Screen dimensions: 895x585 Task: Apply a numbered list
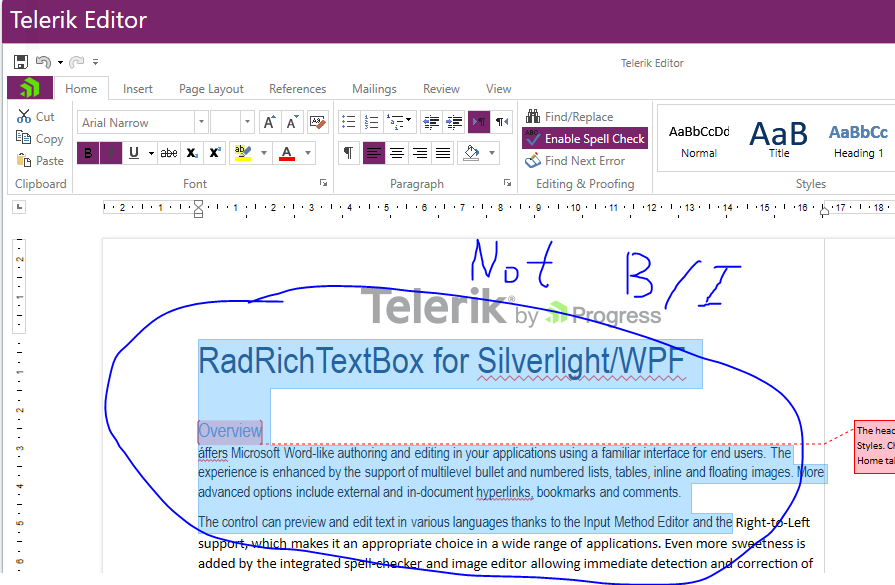(372, 122)
